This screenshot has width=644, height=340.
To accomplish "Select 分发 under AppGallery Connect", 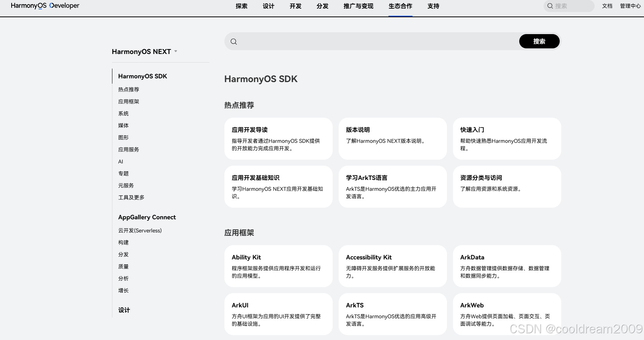I will (123, 255).
